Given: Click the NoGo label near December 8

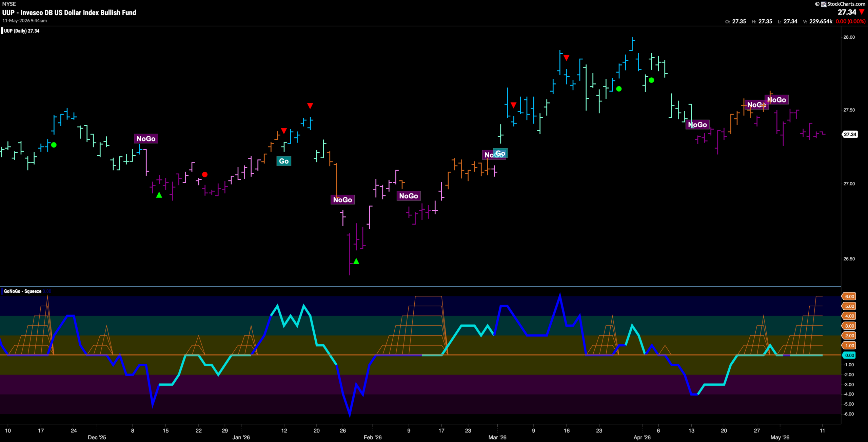Looking at the screenshot, I should pyautogui.click(x=146, y=138).
